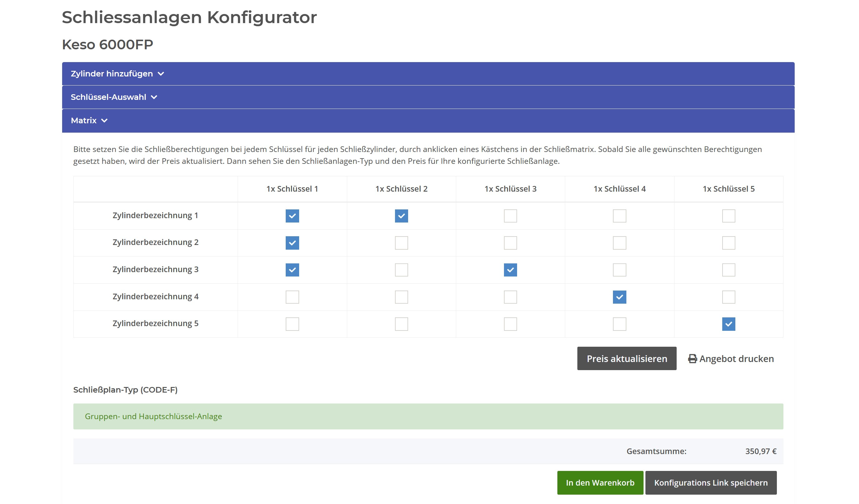Add configuration with In den Warenkorb

(x=600, y=483)
